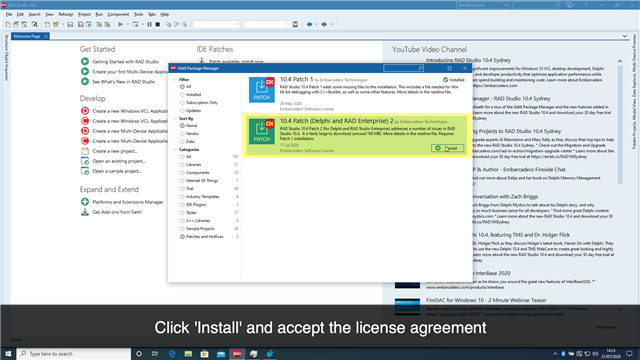Open the second empty toolbar combo box
The height and width of the screenshot is (360, 640).
pyautogui.click(x=267, y=24)
